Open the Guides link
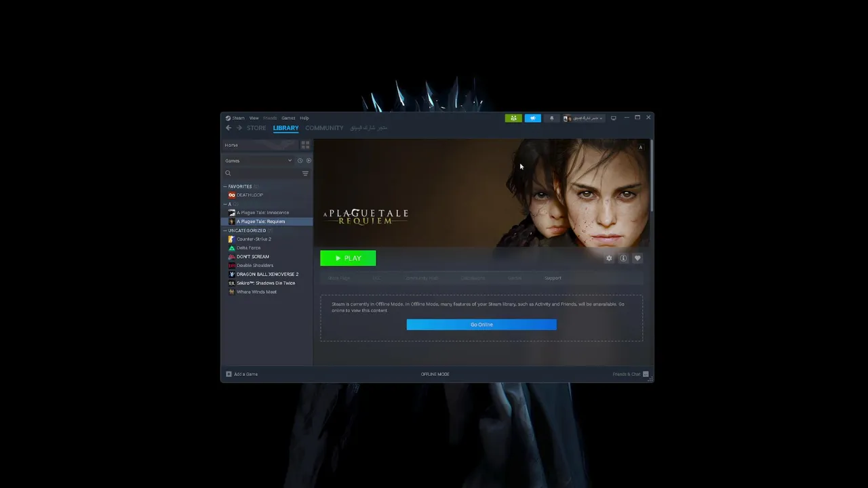 515,278
